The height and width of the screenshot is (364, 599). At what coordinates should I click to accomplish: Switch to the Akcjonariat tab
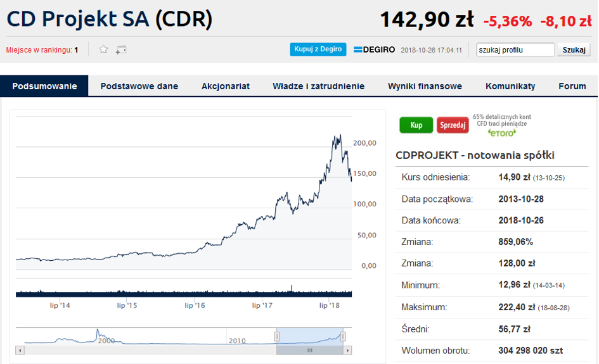226,86
